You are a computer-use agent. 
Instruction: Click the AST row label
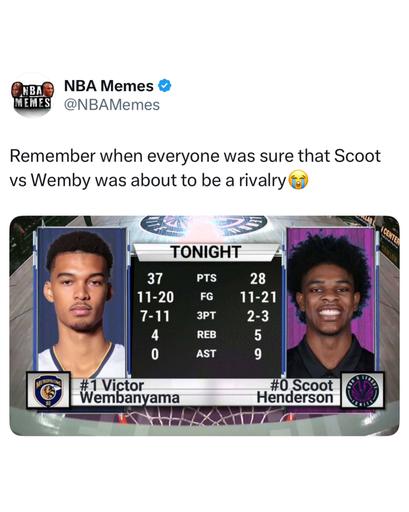pyautogui.click(x=206, y=354)
